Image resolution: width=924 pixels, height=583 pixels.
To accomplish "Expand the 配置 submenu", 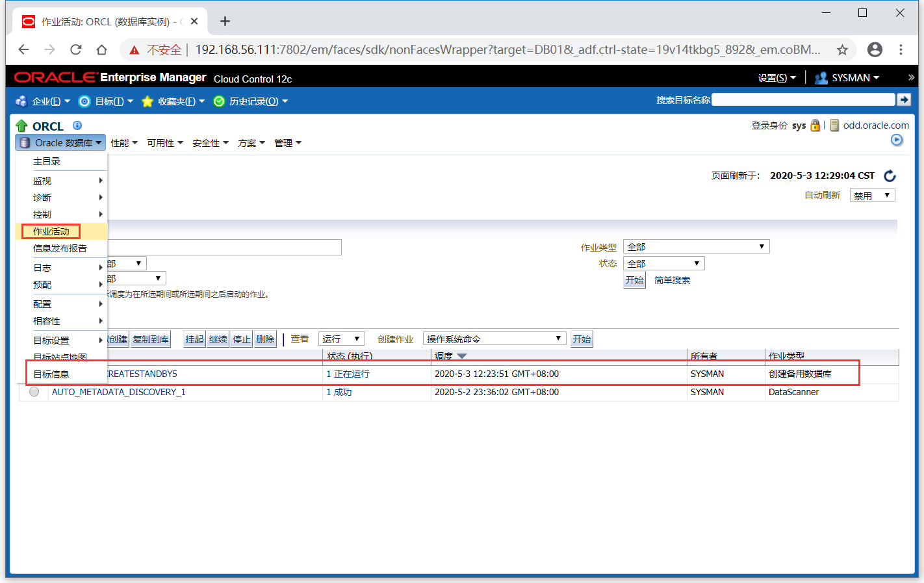I will point(61,304).
